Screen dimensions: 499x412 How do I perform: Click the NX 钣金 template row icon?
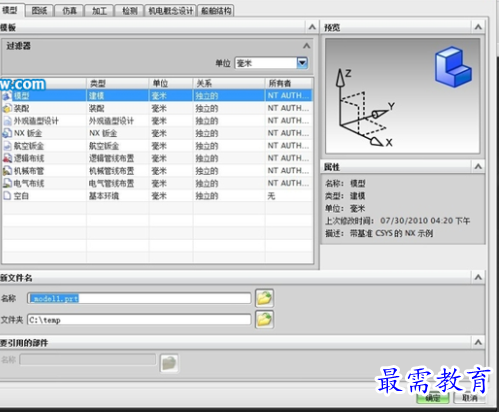coord(7,133)
